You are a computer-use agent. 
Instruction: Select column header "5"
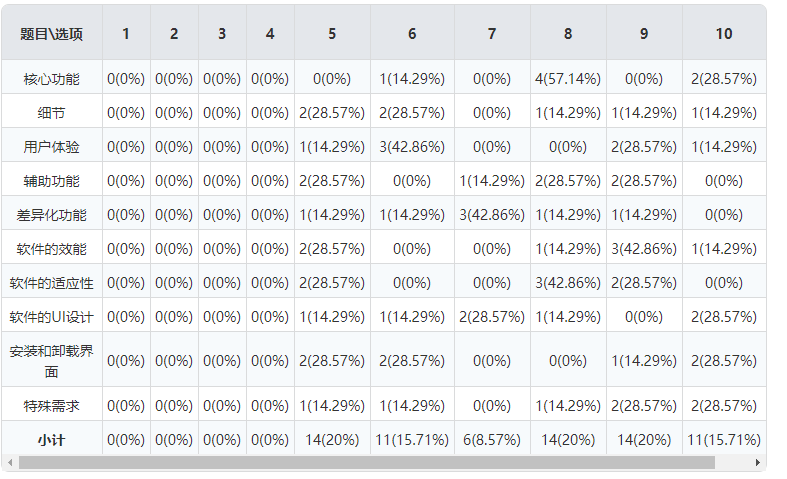(x=332, y=34)
